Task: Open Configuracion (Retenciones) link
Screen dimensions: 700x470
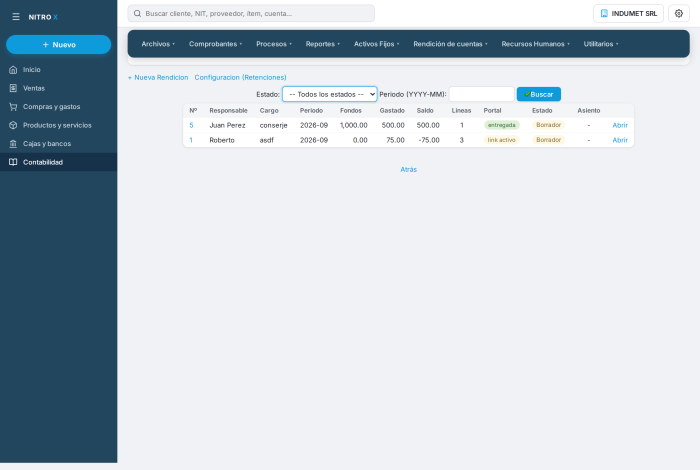Action: 240,77
